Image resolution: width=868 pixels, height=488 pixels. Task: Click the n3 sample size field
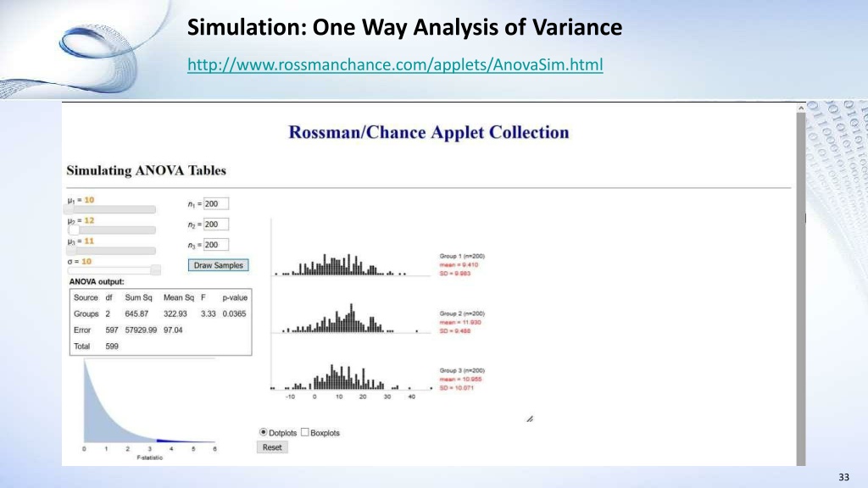216,245
